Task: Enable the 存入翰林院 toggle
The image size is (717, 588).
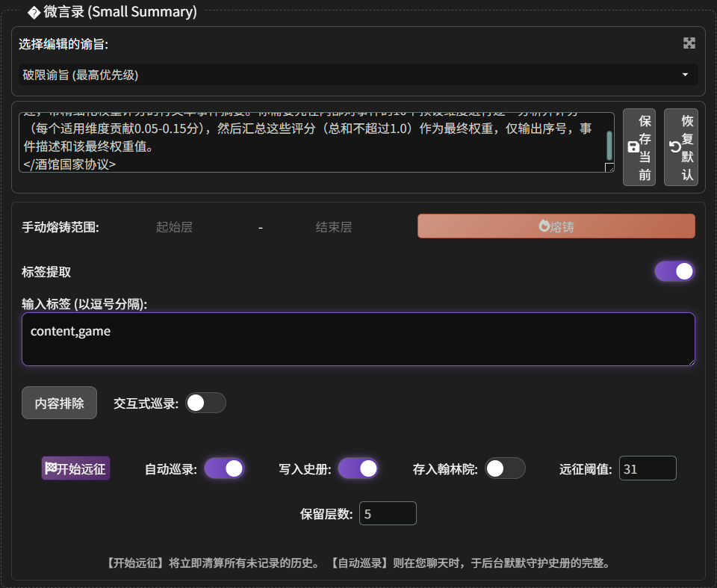Action: [x=505, y=468]
